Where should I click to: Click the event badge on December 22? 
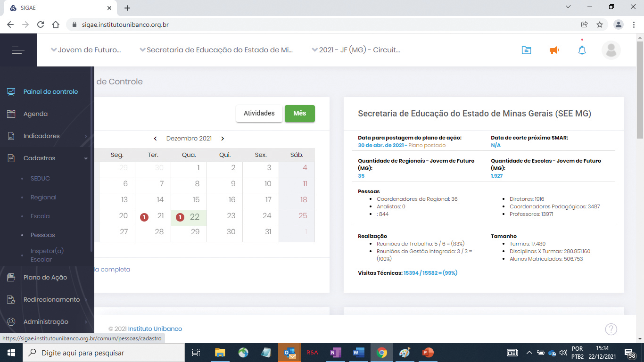[x=180, y=217]
